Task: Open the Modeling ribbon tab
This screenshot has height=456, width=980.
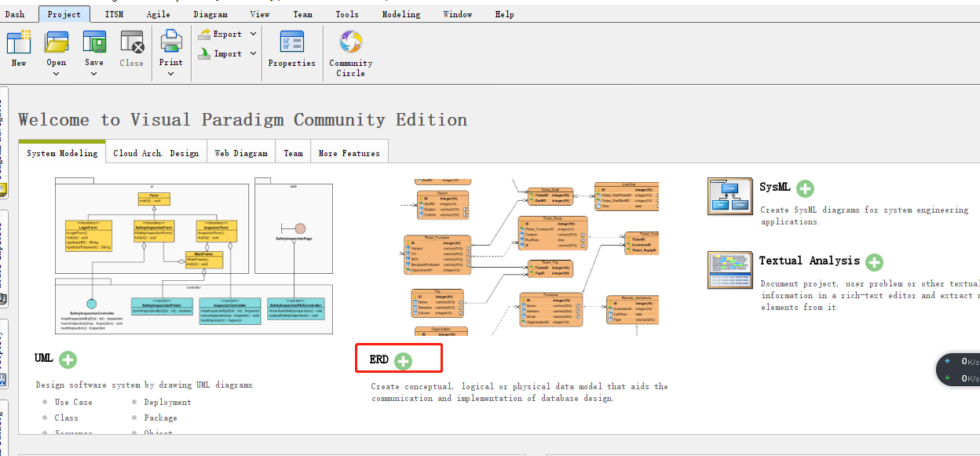Action: (x=401, y=14)
